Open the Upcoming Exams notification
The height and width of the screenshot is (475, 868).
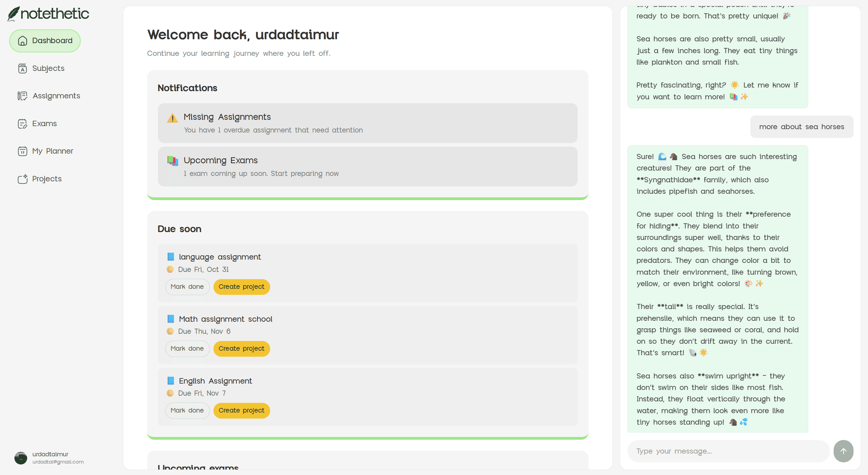pyautogui.click(x=368, y=167)
